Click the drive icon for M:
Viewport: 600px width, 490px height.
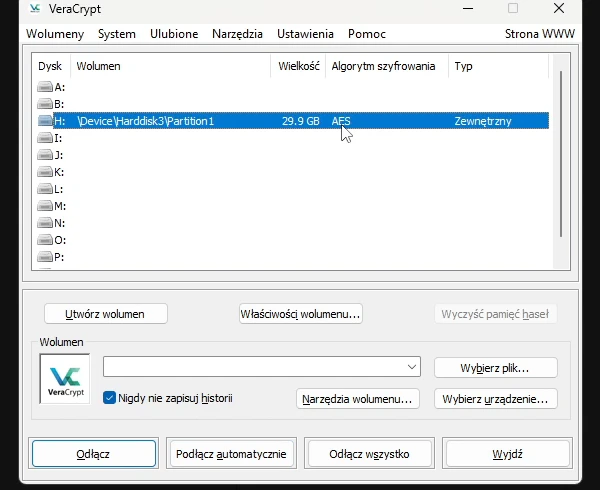pyautogui.click(x=45, y=206)
